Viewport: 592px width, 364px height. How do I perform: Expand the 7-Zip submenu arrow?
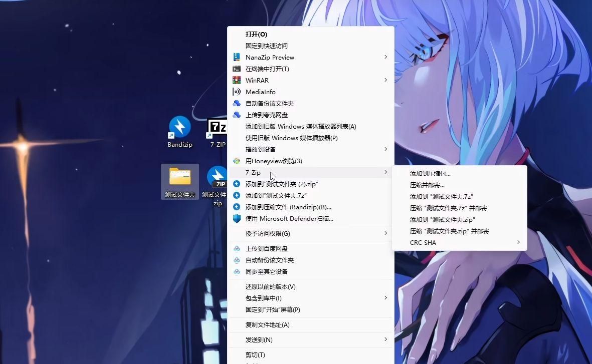point(385,172)
